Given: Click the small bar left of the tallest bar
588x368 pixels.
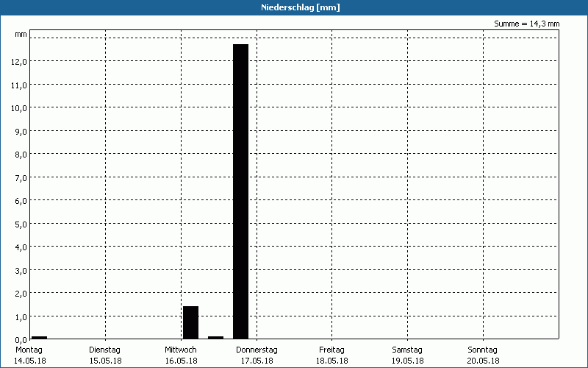Looking at the screenshot, I should pyautogui.click(x=215, y=338).
